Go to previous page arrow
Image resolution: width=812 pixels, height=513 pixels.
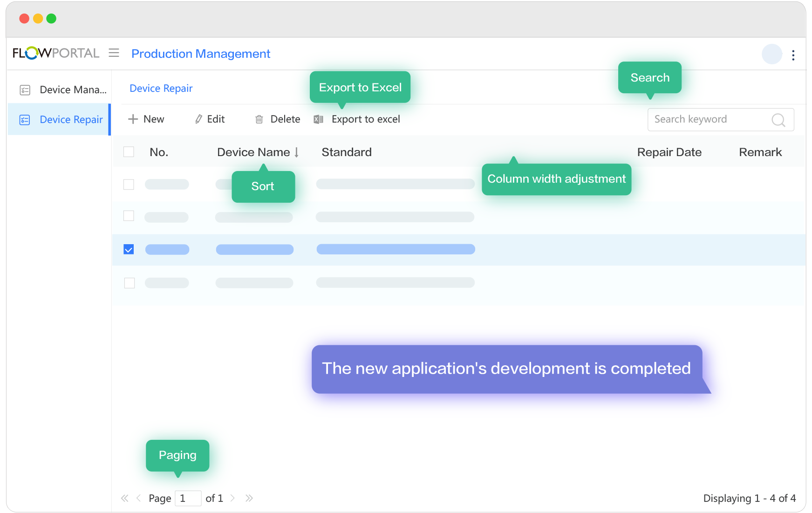tap(138, 498)
